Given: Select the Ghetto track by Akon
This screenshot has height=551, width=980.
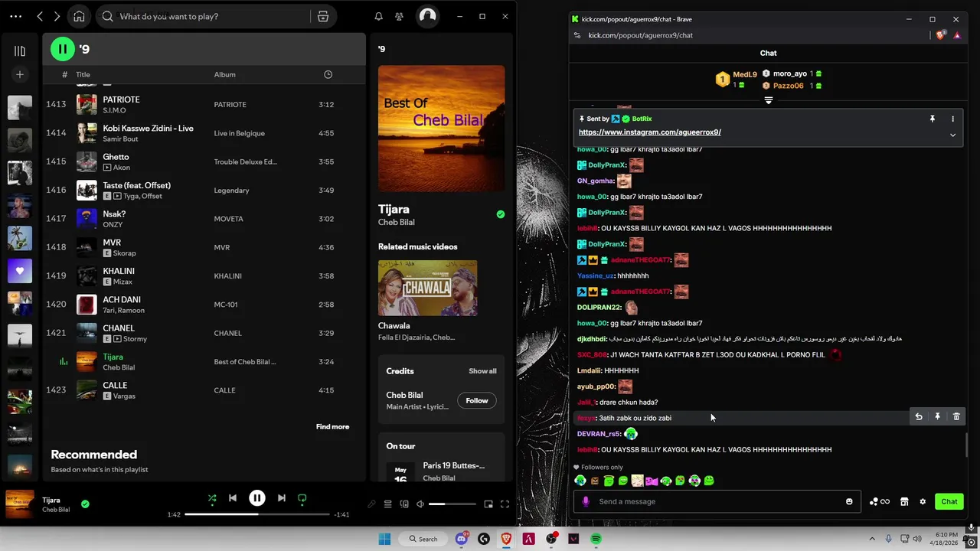Looking at the screenshot, I should pyautogui.click(x=204, y=161).
